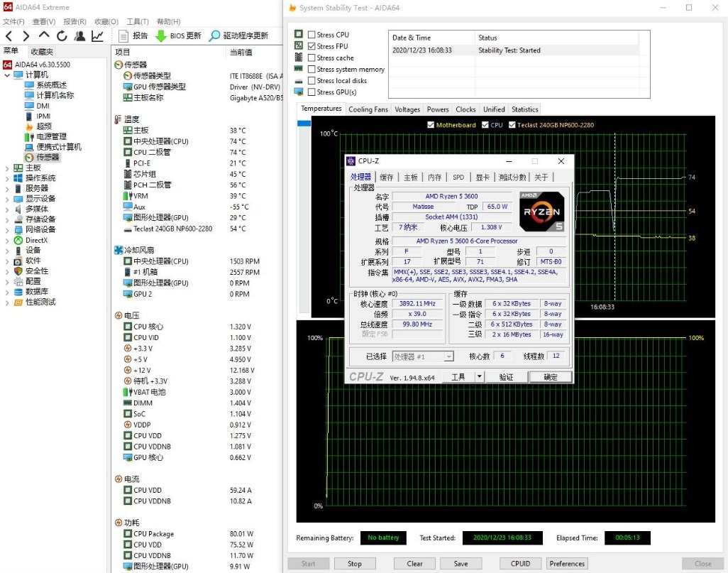Click the graph chart icon in toolbar
The height and width of the screenshot is (573, 728).
pyautogui.click(x=97, y=36)
